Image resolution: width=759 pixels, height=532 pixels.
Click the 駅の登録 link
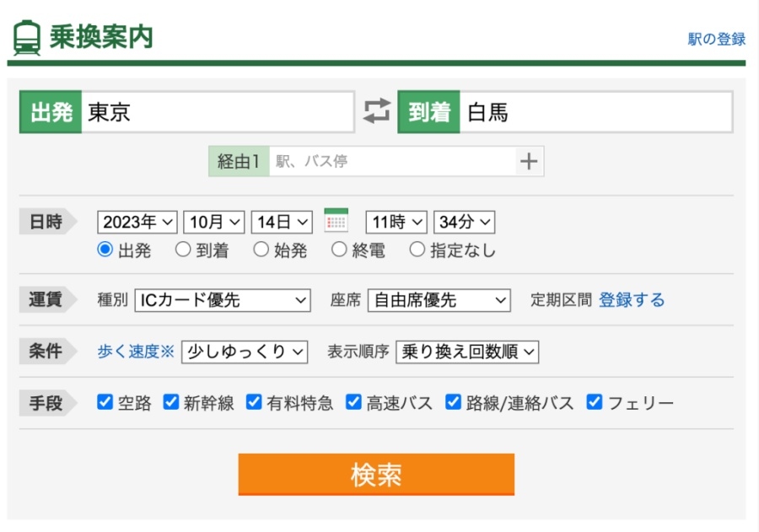716,39
